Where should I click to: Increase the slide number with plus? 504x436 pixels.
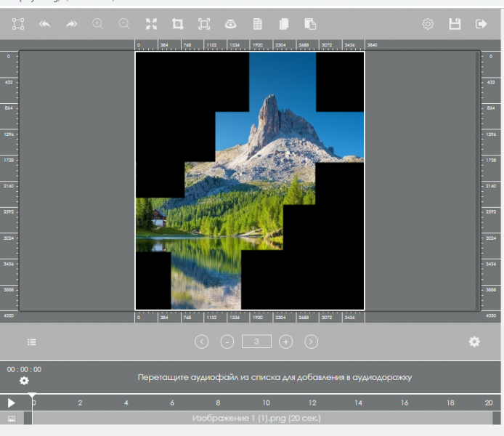click(x=285, y=342)
